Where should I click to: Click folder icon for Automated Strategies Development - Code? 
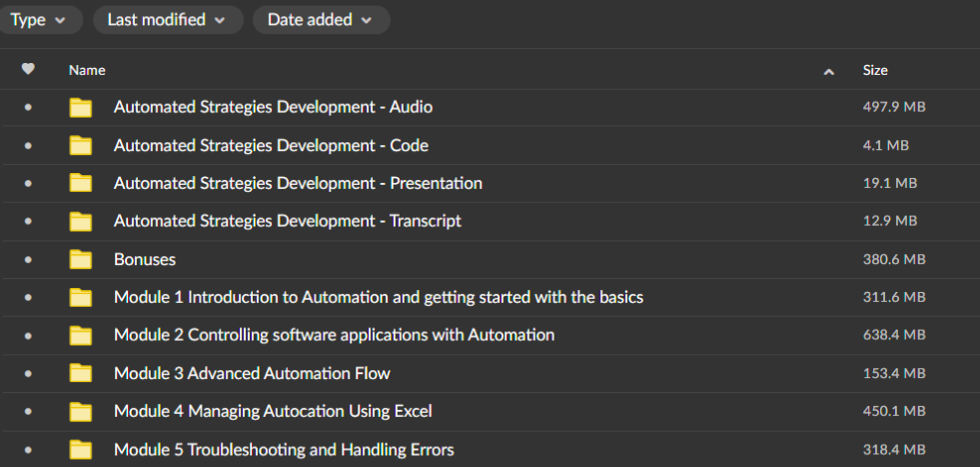point(81,146)
